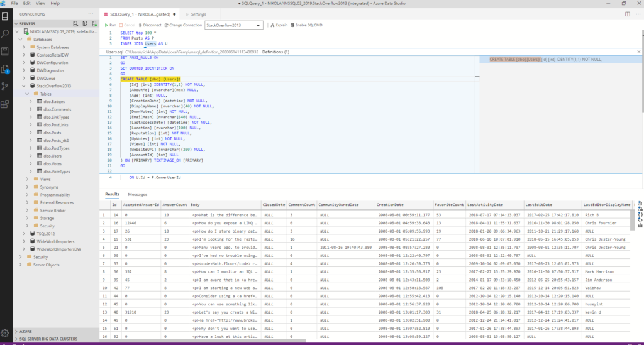Viewport: 644px width, 345px height.
Task: Click the results grid horizontal scrollbar
Action: 203,341
